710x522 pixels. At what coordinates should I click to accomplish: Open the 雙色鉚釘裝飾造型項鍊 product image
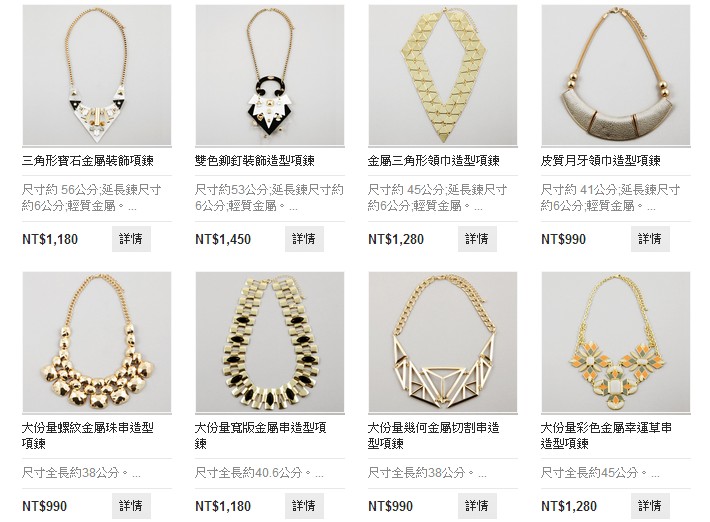pyautogui.click(x=270, y=75)
